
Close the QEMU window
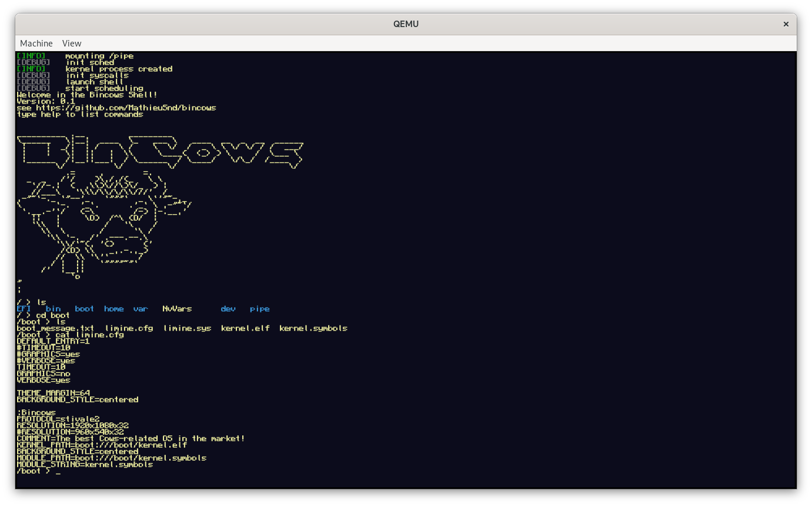click(786, 24)
